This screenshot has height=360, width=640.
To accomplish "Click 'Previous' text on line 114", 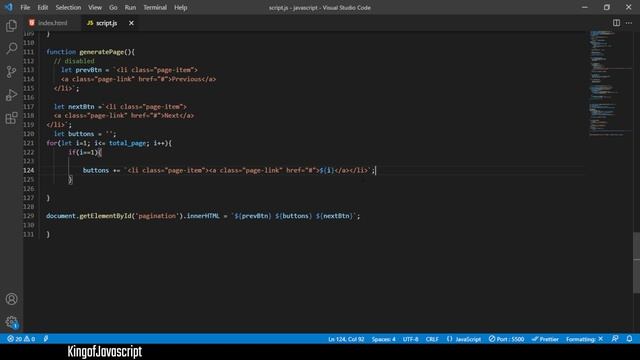I will pos(186,79).
